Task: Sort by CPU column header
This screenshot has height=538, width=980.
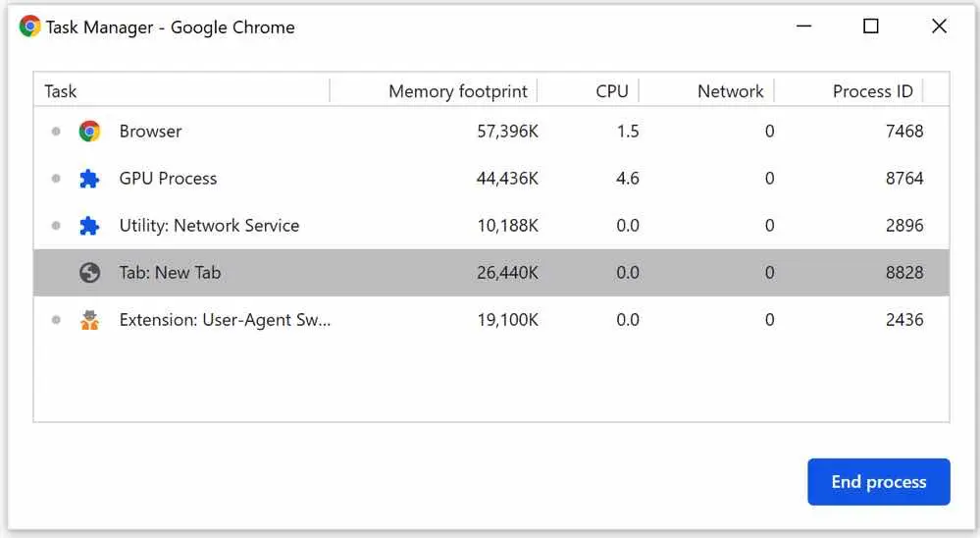Action: click(611, 91)
